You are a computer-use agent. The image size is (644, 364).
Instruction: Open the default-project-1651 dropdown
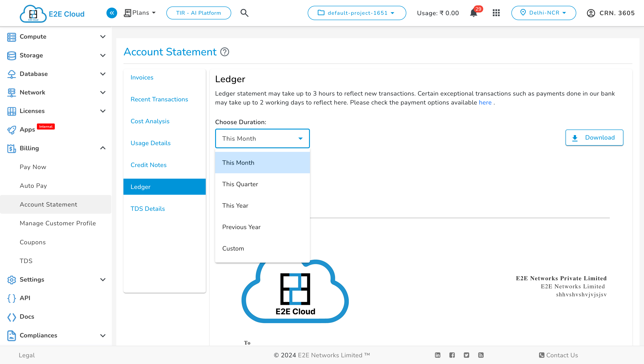[x=357, y=13]
